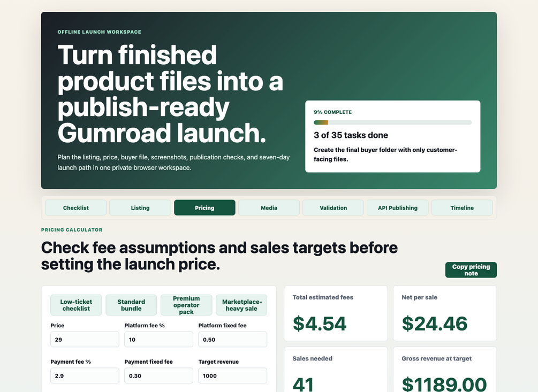Go to the Media tab

pos(269,207)
